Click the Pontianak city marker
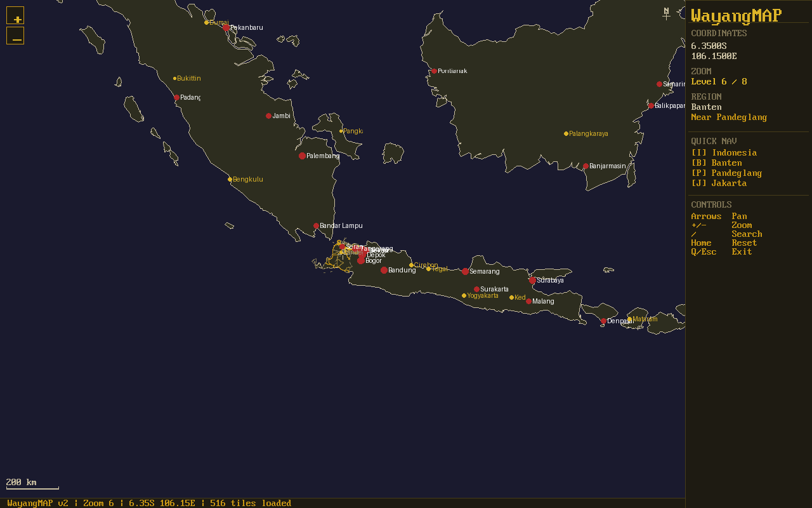 (x=433, y=70)
